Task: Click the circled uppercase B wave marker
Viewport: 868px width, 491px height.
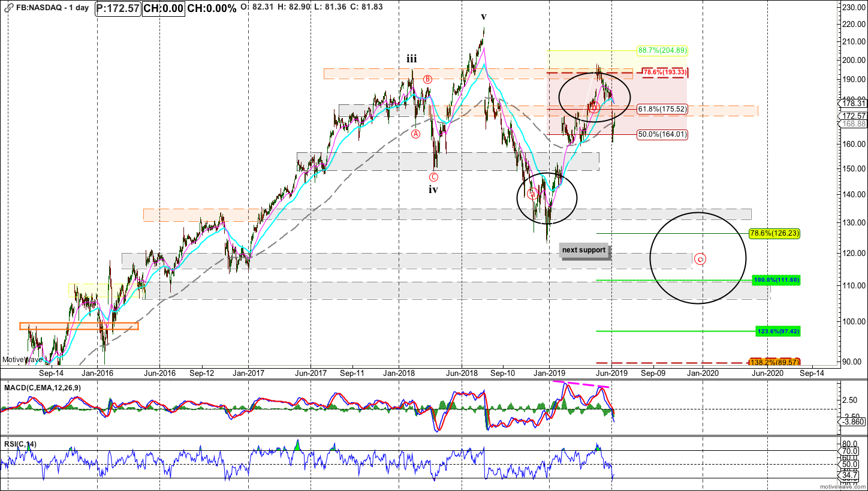Action: pos(428,79)
